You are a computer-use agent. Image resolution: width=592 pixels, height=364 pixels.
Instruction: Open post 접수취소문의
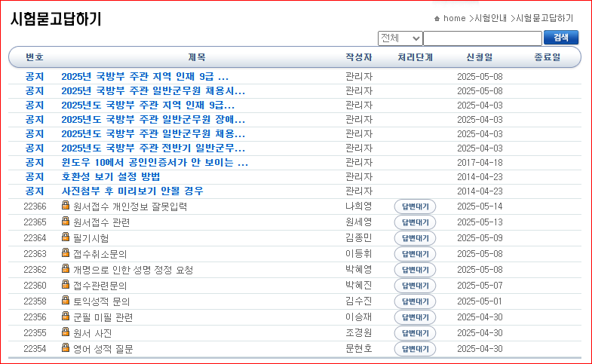pyautogui.click(x=100, y=254)
